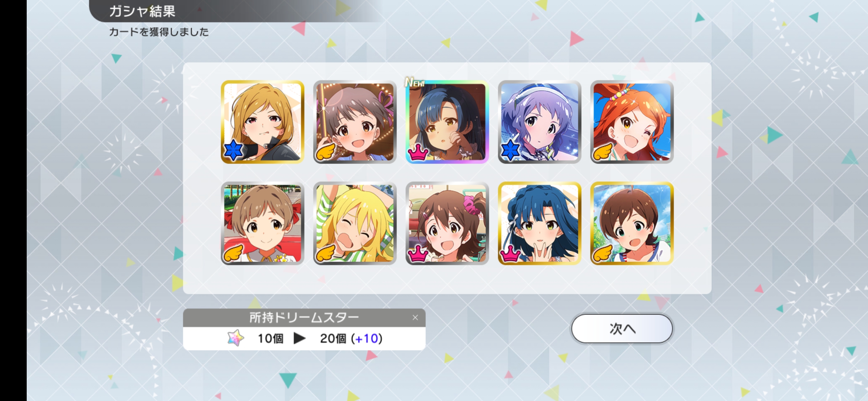Click blue snowflake Fairy icon on first card
Image resolution: width=868 pixels, height=401 pixels.
click(x=233, y=150)
